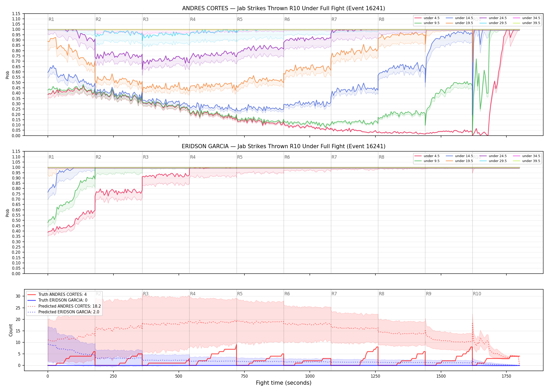Viewport: 549px width, 392px height.
Task: Click the R2 round marker in the Andres Cortes chart
Action: pyautogui.click(x=98, y=19)
